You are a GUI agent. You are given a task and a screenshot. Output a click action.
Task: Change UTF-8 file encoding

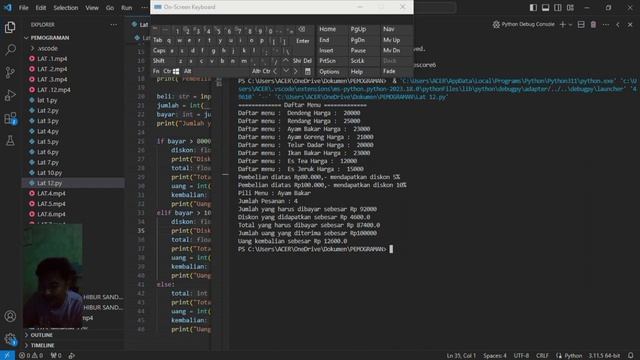[521, 356]
